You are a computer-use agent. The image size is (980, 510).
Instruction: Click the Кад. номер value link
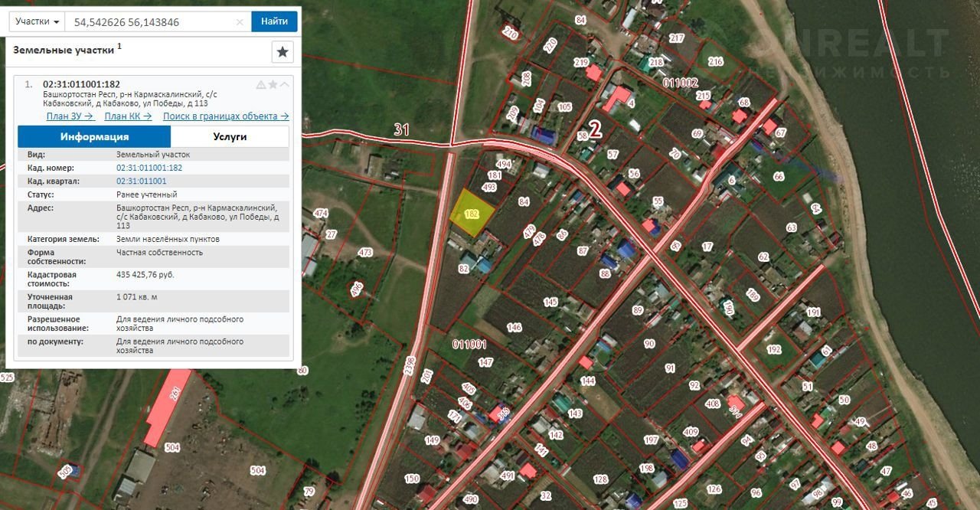149,168
